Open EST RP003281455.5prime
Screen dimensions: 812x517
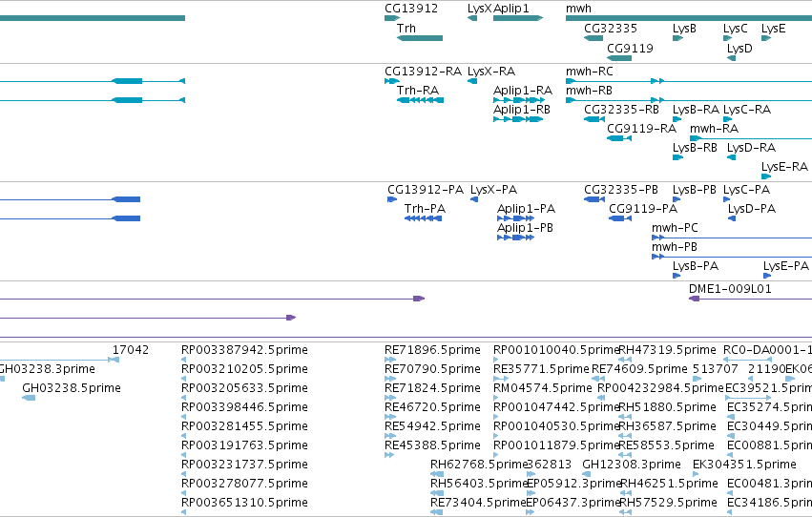244,426
